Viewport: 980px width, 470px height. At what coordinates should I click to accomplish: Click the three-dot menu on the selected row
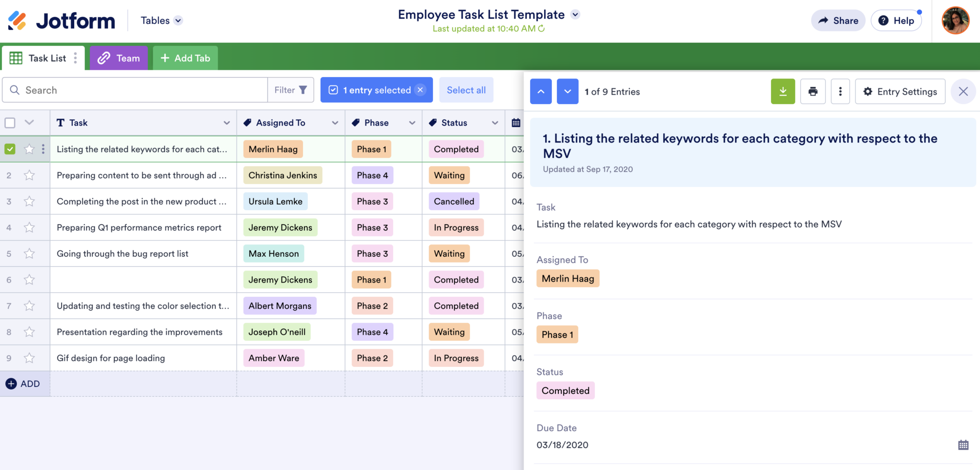[44, 149]
